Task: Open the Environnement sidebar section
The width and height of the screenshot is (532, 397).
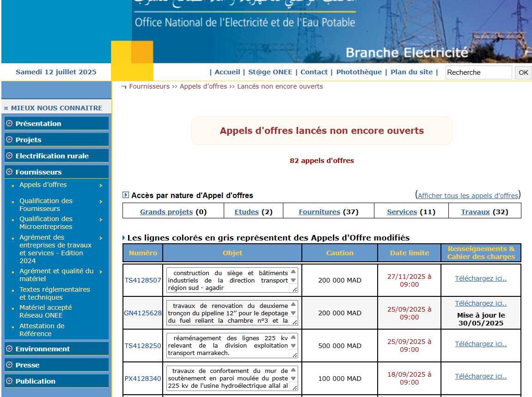Action: [57, 349]
